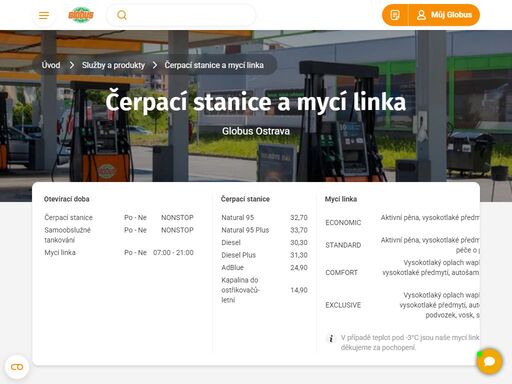The height and width of the screenshot is (384, 512).
Task: Click Čerpací stanice a mycí linka breadcrumb
Action: click(214, 65)
